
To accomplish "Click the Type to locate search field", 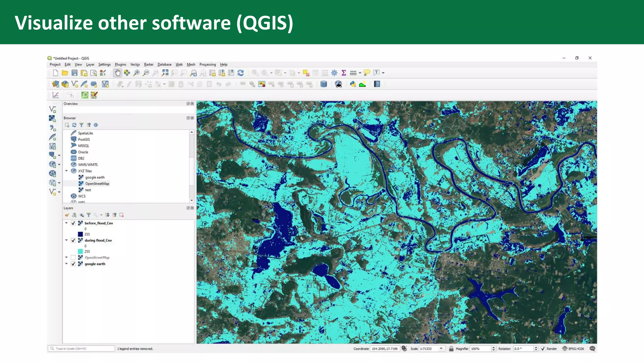I will 81,348.
